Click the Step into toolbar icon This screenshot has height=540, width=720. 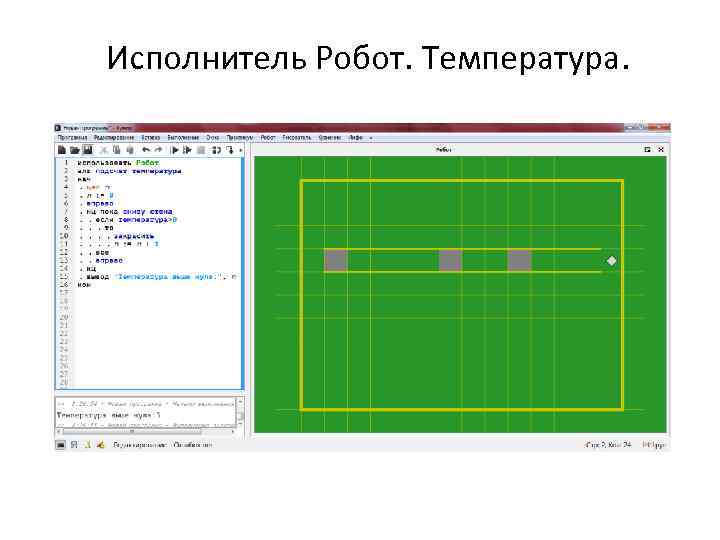point(230,150)
